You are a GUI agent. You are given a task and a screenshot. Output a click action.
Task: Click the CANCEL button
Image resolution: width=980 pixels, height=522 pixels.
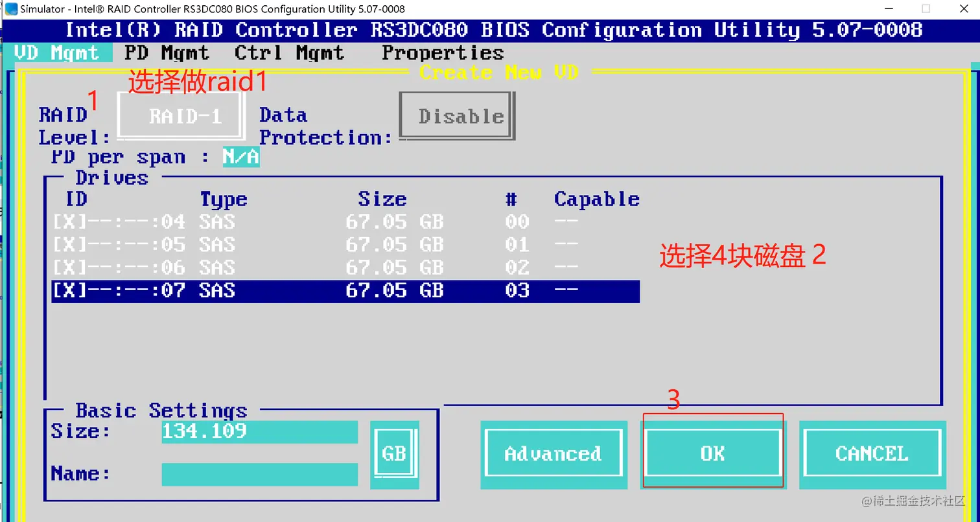[x=872, y=454]
